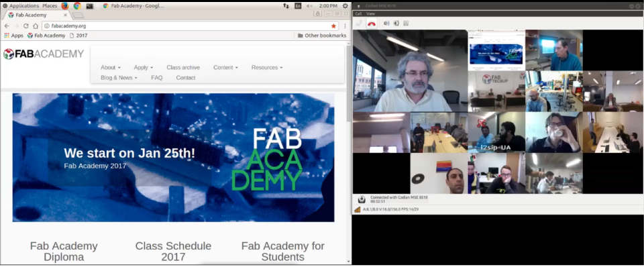
Task: Click the 'Fab Academy 2017' banner subtitle
Action: point(95,166)
